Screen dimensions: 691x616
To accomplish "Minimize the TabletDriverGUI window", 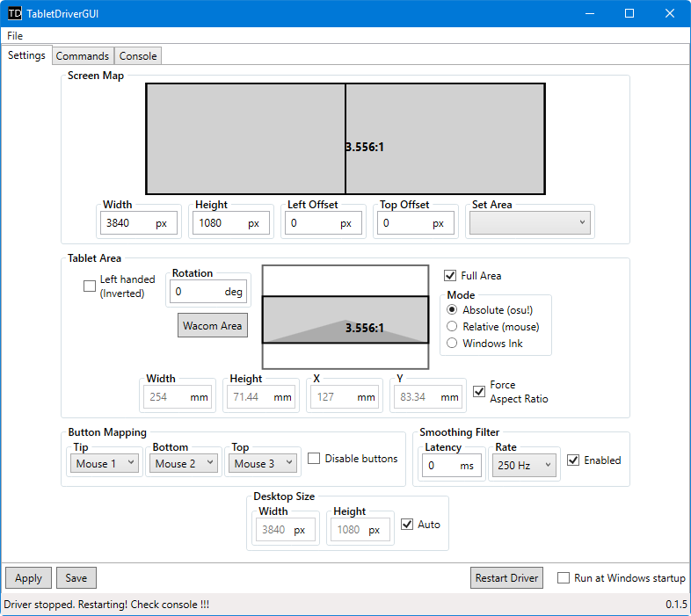I will [x=590, y=13].
